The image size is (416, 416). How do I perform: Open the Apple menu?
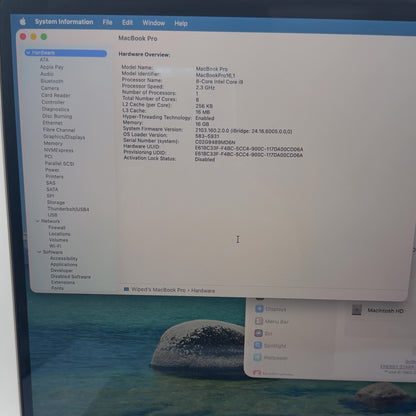[x=23, y=22]
